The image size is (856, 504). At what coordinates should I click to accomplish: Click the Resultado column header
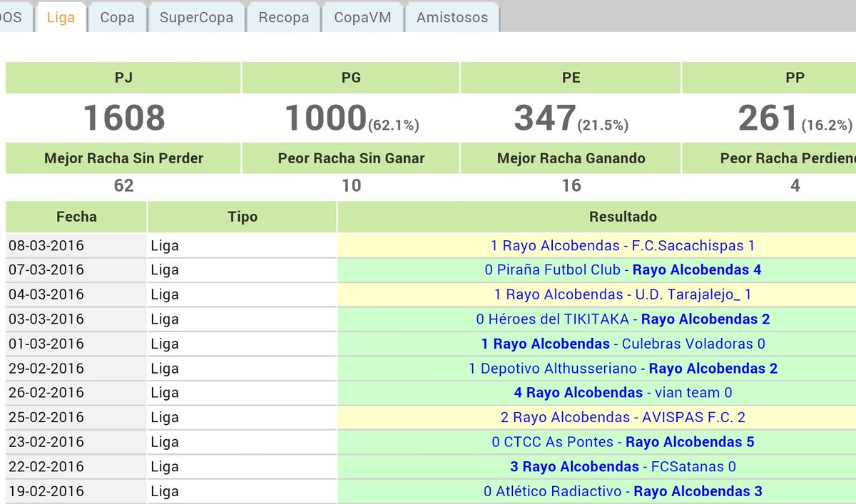[623, 217]
